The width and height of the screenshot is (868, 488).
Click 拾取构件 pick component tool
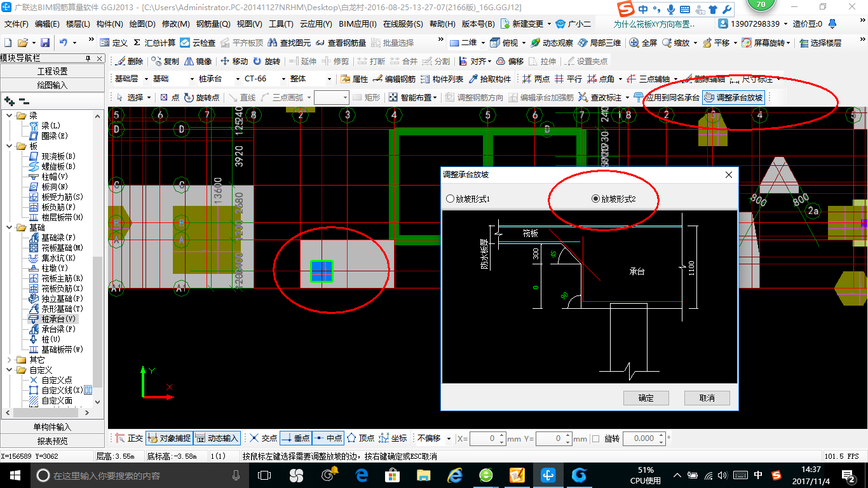pyautogui.click(x=490, y=79)
